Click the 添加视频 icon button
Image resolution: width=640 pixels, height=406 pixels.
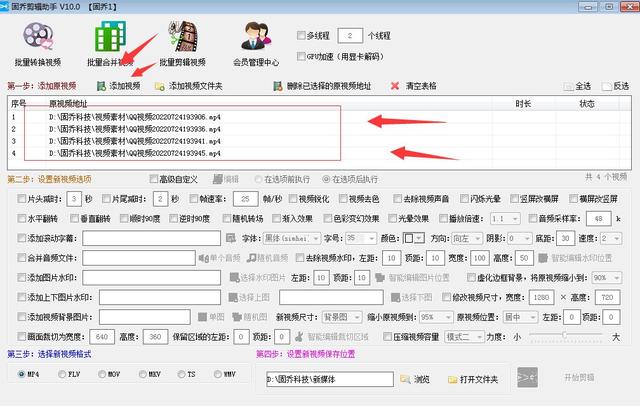click(x=101, y=86)
